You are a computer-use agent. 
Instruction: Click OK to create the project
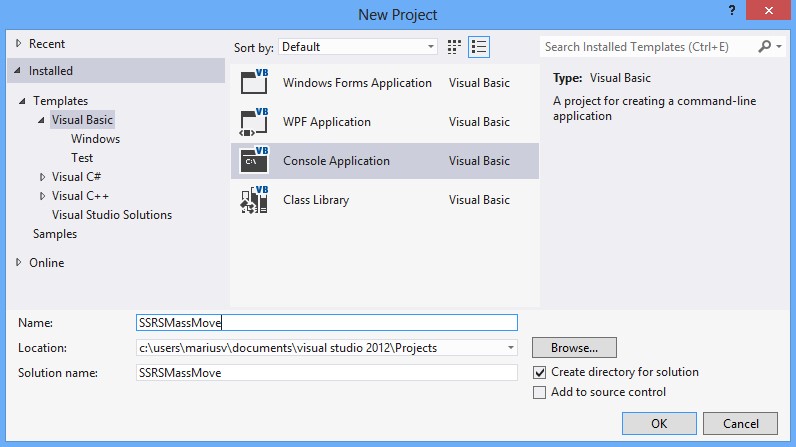click(x=659, y=423)
